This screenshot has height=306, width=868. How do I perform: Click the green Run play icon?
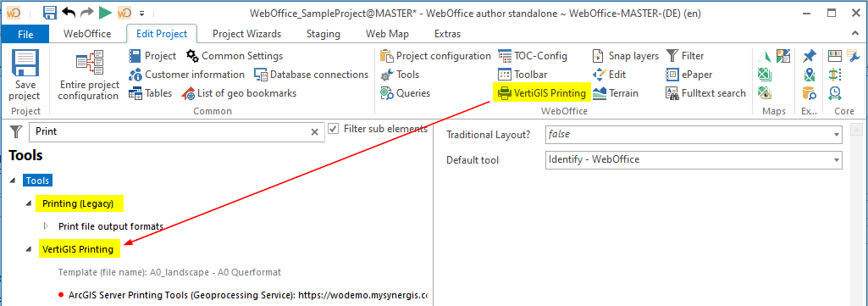(105, 12)
